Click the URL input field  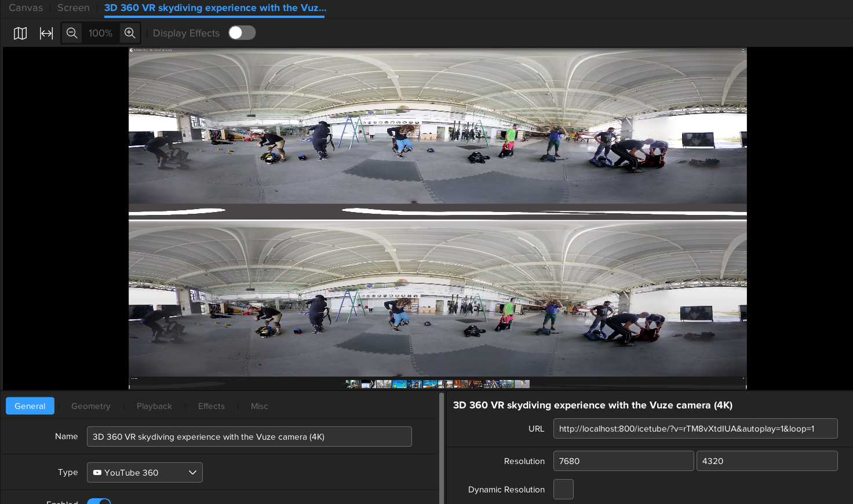[x=695, y=428]
